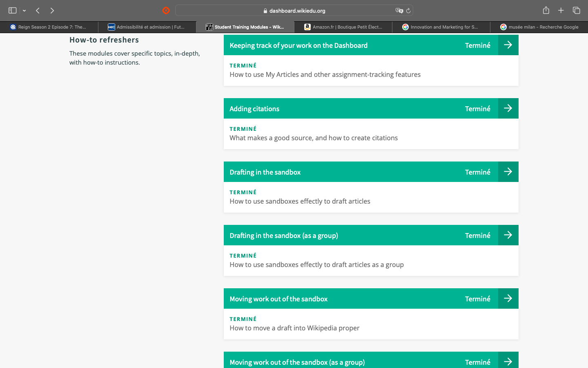Switch to Innovation and Marketing tab
Image resolution: width=588 pixels, height=368 pixels.
(x=441, y=27)
